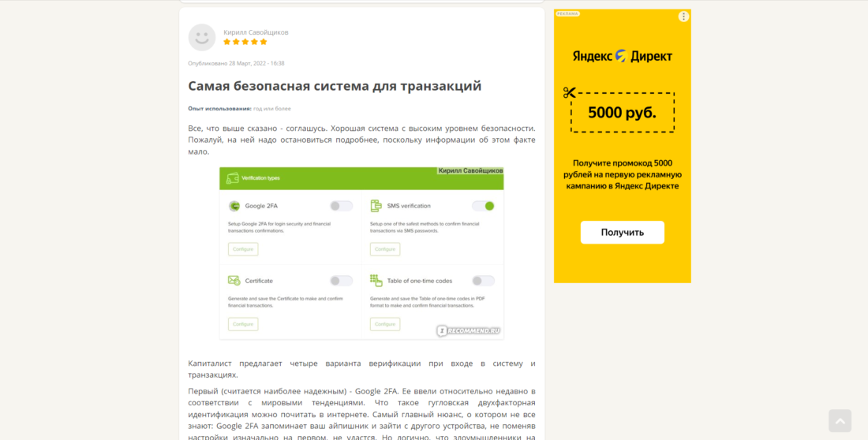Click the five-star rating under the author name

tap(245, 42)
